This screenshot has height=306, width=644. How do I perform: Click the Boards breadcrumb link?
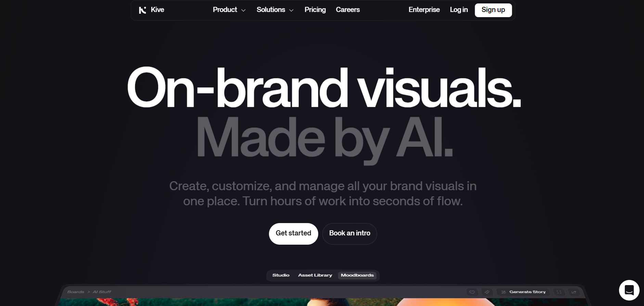pos(76,292)
